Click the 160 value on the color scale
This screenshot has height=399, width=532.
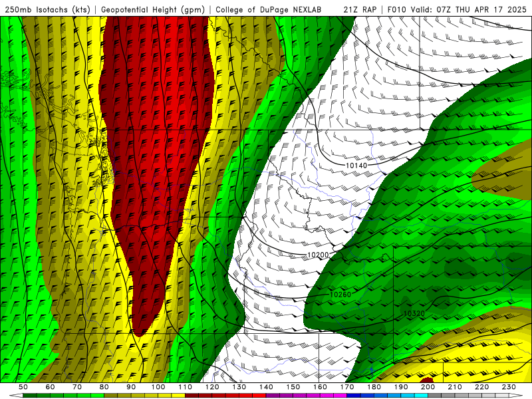click(320, 387)
